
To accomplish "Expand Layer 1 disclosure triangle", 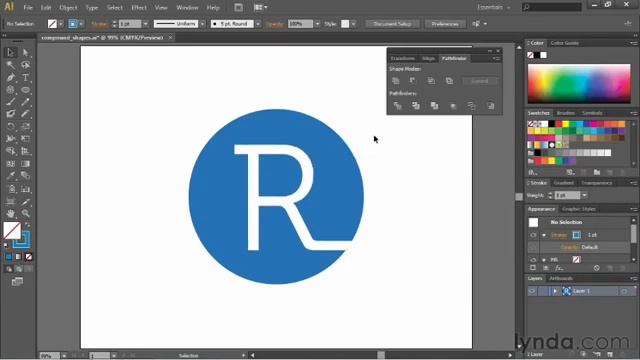I will point(555,291).
